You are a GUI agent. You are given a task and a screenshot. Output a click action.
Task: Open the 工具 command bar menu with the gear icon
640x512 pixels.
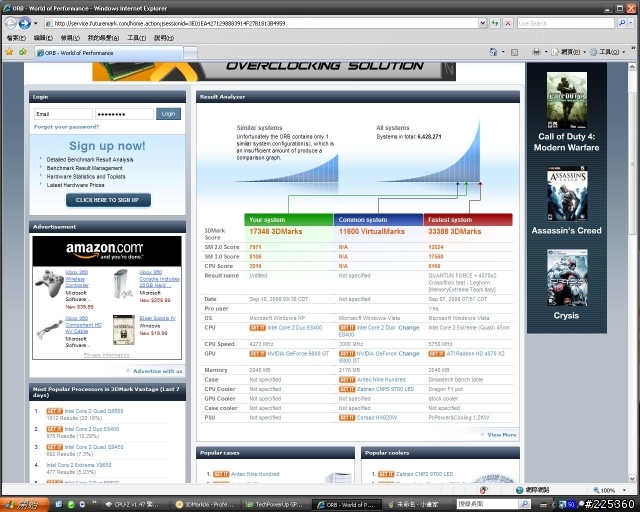(607, 52)
